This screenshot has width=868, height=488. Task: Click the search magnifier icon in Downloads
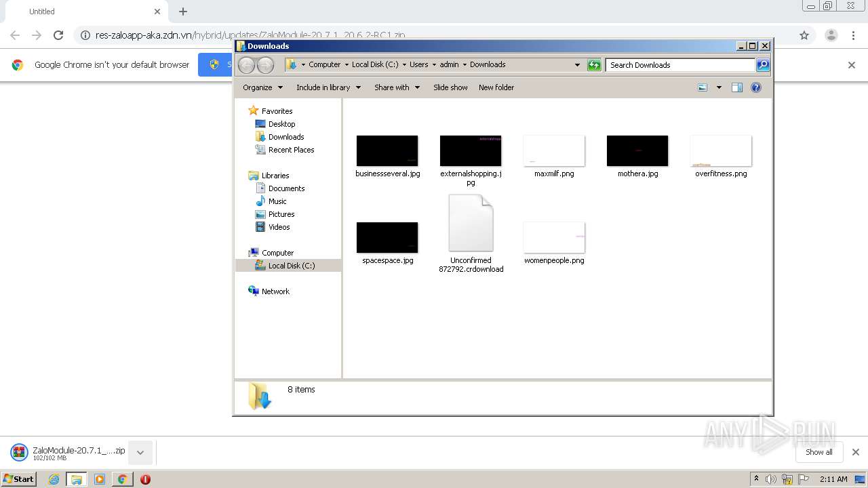(x=763, y=65)
